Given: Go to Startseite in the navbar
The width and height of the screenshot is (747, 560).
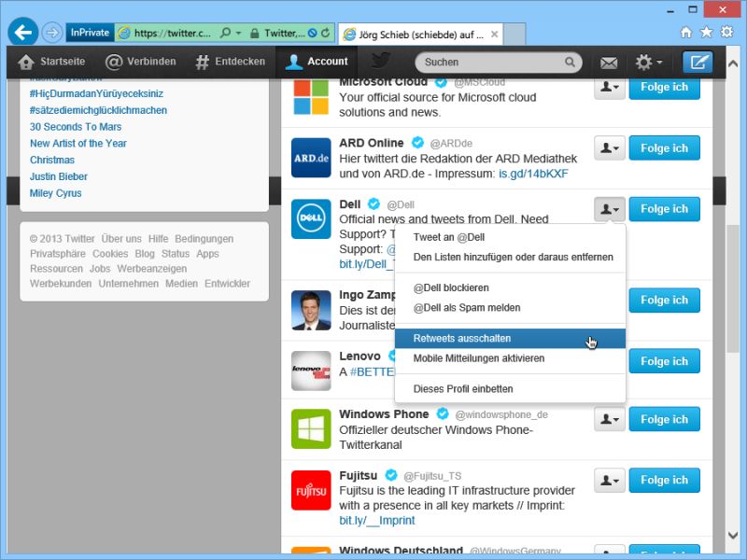Looking at the screenshot, I should pyautogui.click(x=51, y=62).
